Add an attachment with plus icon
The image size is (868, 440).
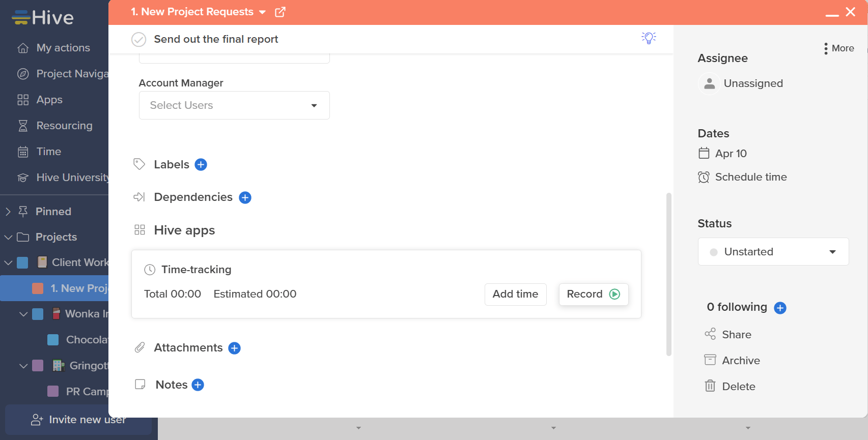pos(234,348)
